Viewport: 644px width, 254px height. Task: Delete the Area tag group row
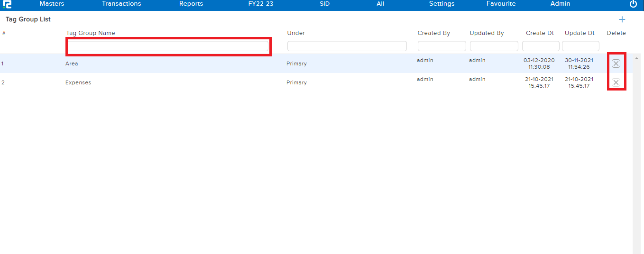click(x=616, y=63)
